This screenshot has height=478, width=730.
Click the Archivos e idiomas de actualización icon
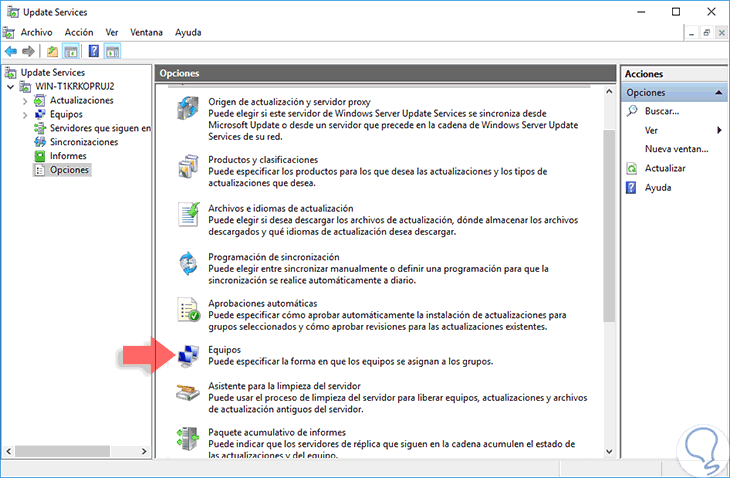click(x=189, y=214)
